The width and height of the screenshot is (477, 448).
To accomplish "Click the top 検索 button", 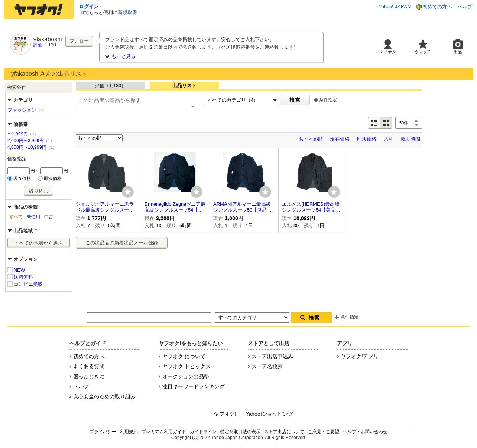I will 295,100.
